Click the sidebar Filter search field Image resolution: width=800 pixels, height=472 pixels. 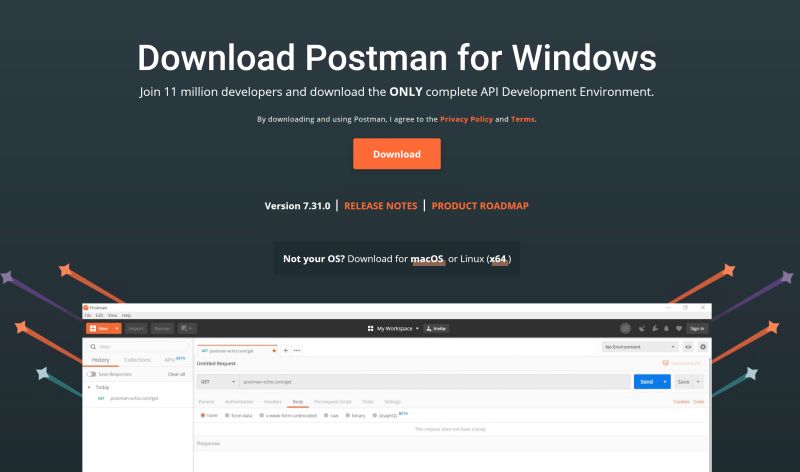point(138,347)
